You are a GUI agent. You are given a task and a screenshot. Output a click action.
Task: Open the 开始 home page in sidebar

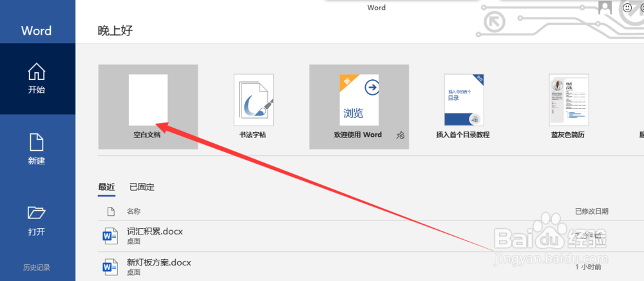coord(37,79)
